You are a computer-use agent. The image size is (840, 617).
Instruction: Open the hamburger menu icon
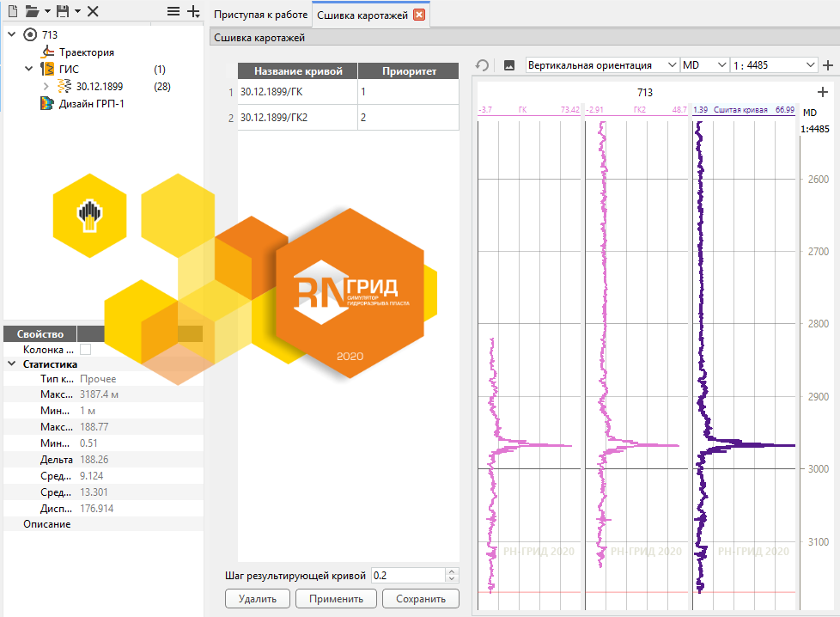click(173, 11)
